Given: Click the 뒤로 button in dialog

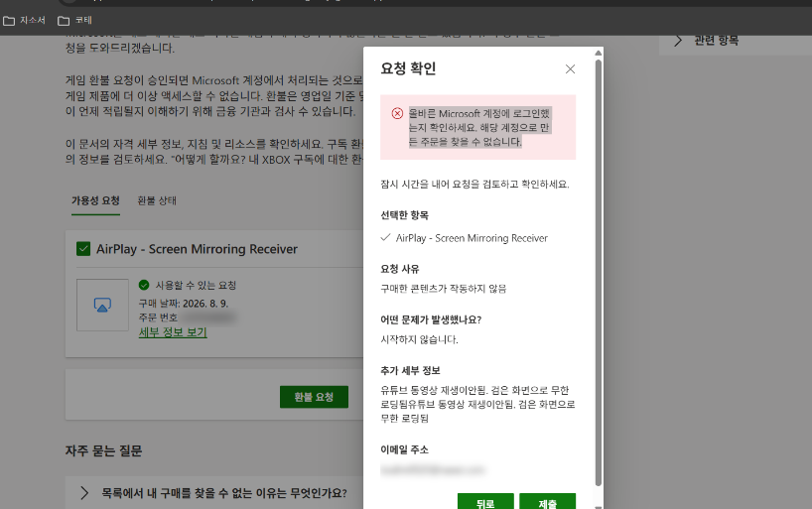Looking at the screenshot, I should point(485,502).
